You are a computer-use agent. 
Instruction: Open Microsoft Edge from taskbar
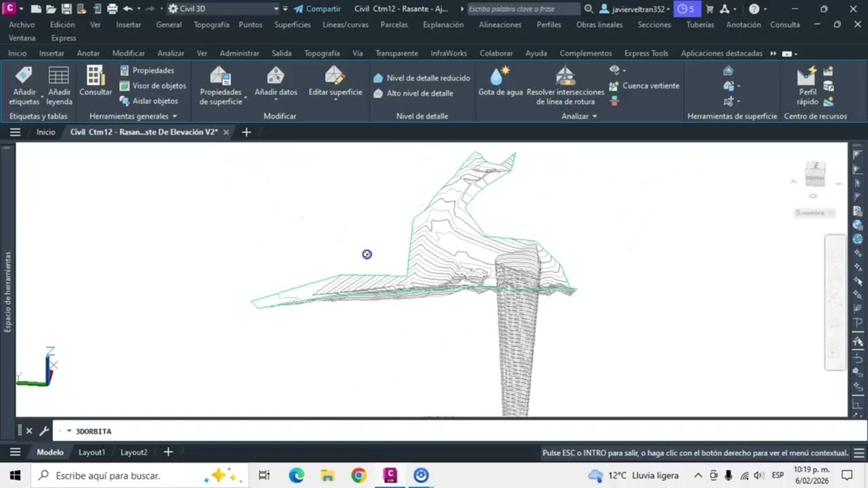[296, 475]
